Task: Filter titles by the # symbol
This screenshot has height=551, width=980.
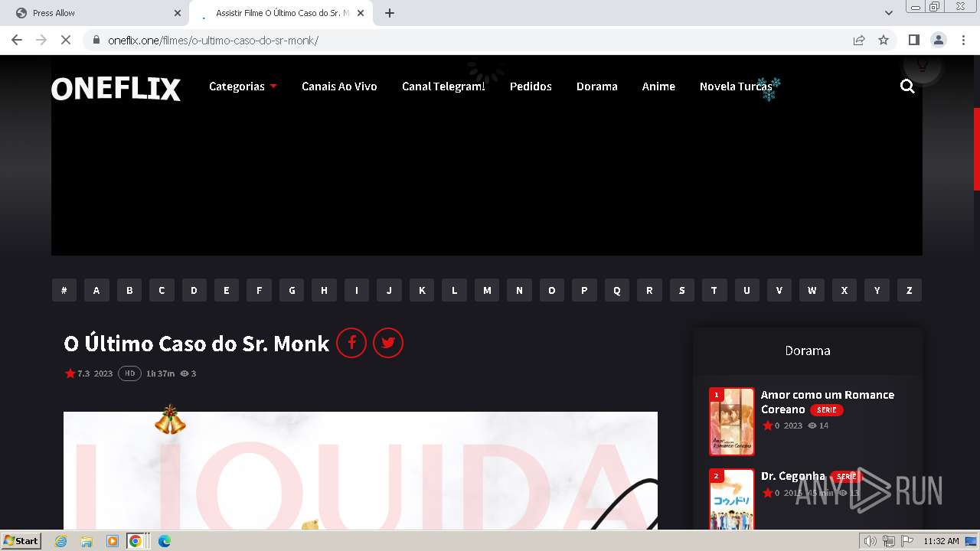Action: 64,290
